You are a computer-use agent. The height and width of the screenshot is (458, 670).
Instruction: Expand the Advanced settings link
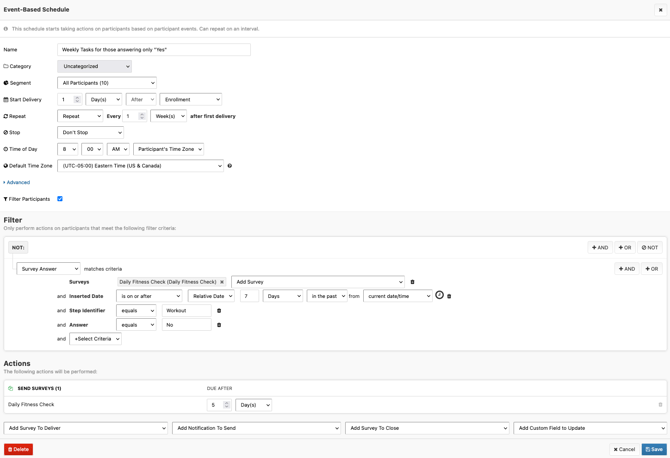(x=16, y=183)
